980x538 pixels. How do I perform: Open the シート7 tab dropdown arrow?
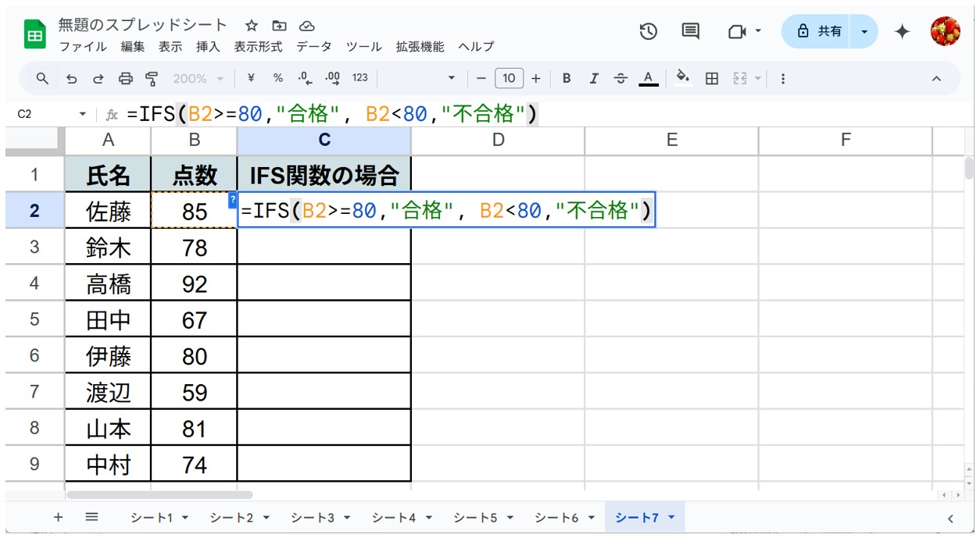pyautogui.click(x=671, y=518)
